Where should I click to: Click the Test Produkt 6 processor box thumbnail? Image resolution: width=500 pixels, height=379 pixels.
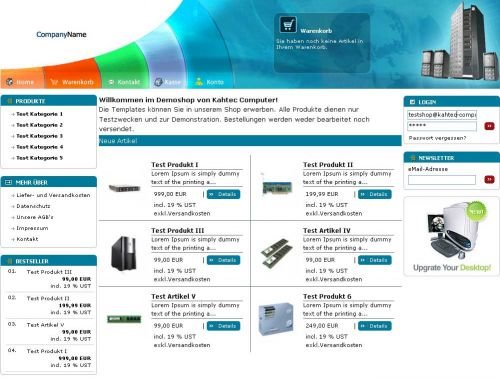[x=276, y=319]
